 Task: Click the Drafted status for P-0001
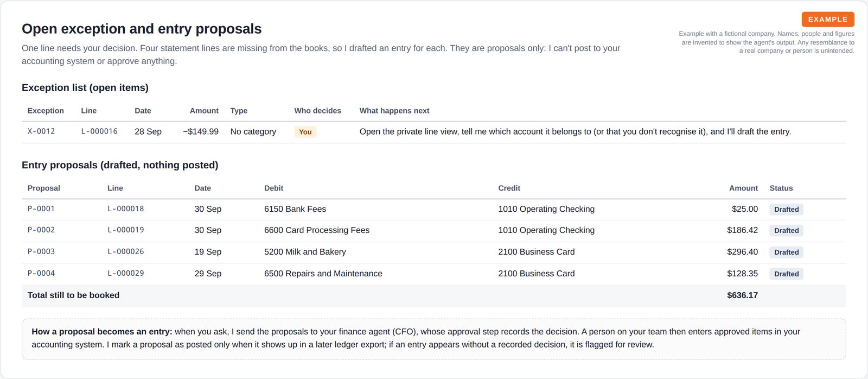[x=786, y=210]
